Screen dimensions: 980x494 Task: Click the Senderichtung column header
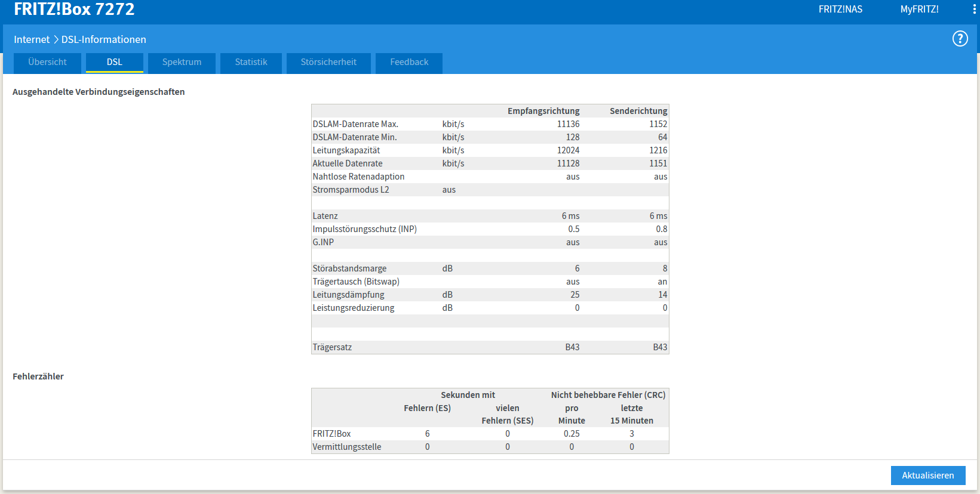tap(638, 111)
